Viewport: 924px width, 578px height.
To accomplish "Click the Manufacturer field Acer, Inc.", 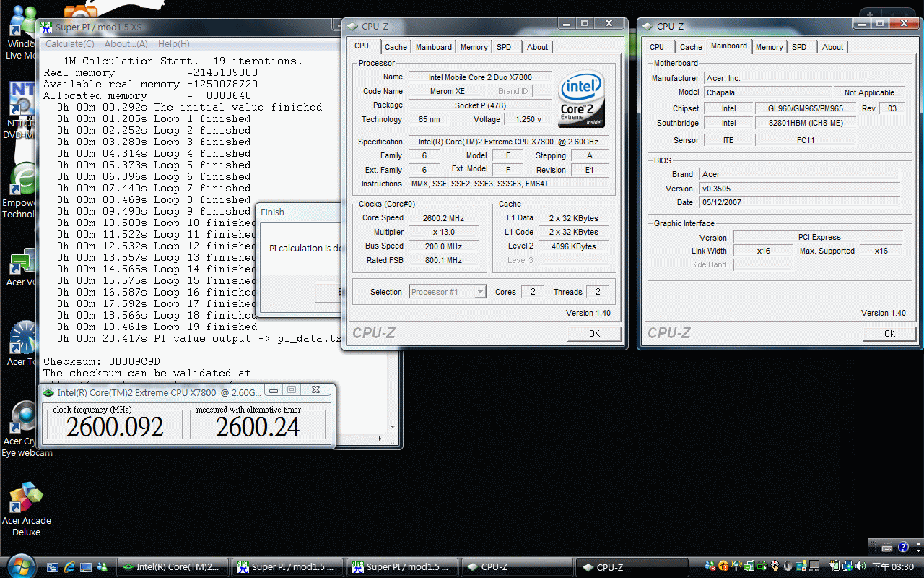I will pyautogui.click(x=803, y=78).
